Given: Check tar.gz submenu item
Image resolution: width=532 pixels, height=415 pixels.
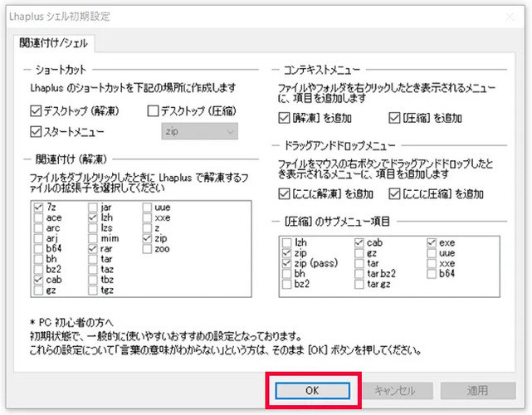Looking at the screenshot, I should coord(359,284).
